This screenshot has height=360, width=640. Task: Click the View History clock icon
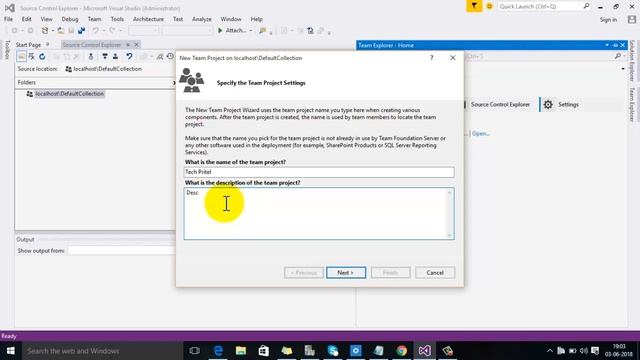pyautogui.click(x=170, y=57)
